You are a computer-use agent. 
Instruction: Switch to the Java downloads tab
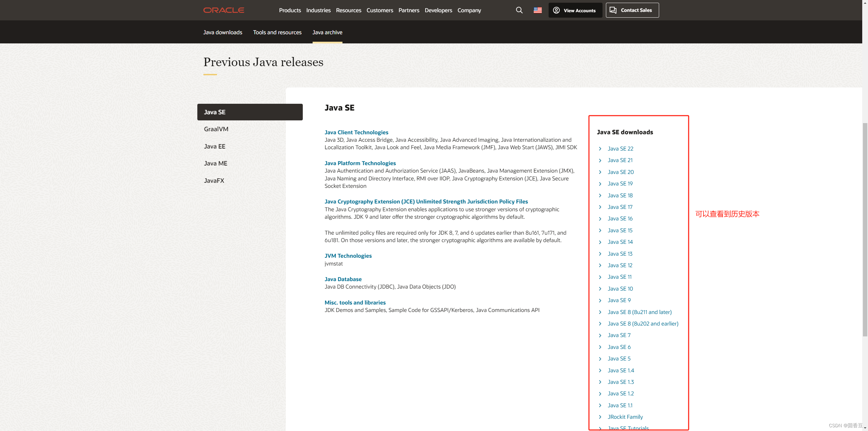tap(222, 32)
